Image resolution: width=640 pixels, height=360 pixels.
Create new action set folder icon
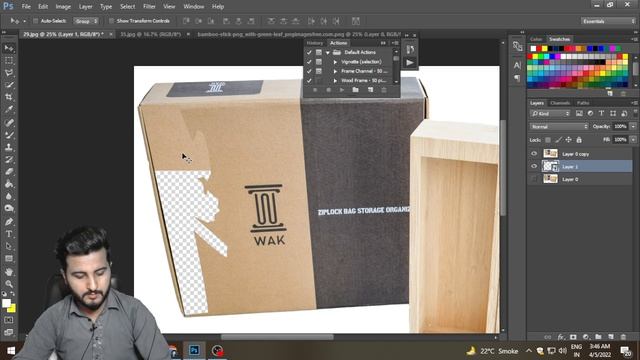(356, 90)
